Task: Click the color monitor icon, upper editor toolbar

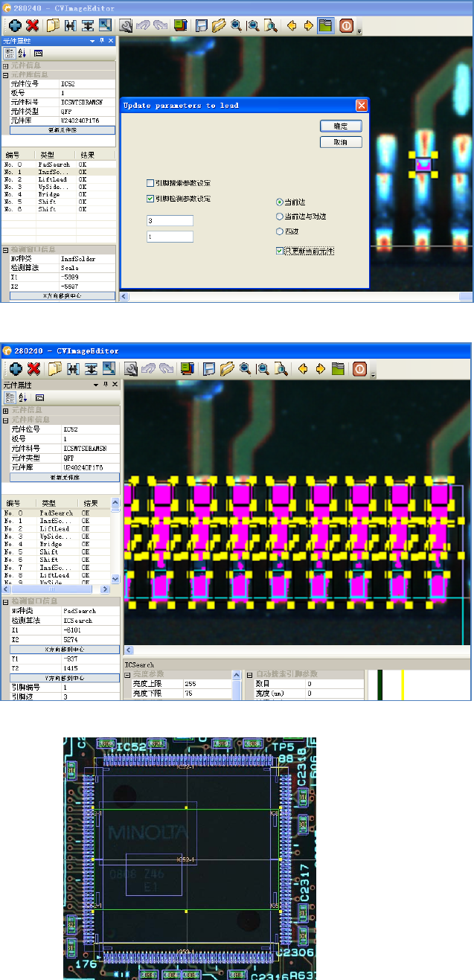Action: pyautogui.click(x=181, y=25)
